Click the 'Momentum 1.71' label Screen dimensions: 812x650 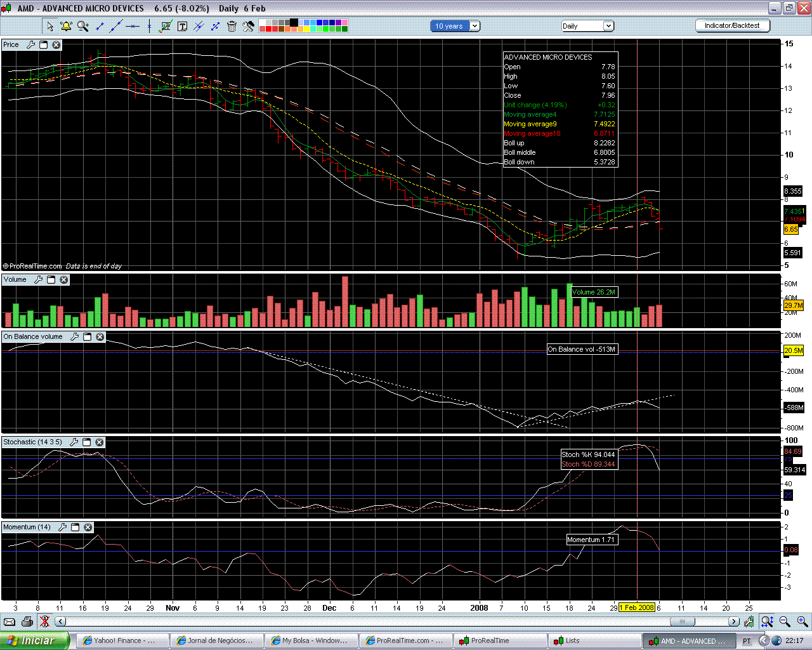point(591,540)
